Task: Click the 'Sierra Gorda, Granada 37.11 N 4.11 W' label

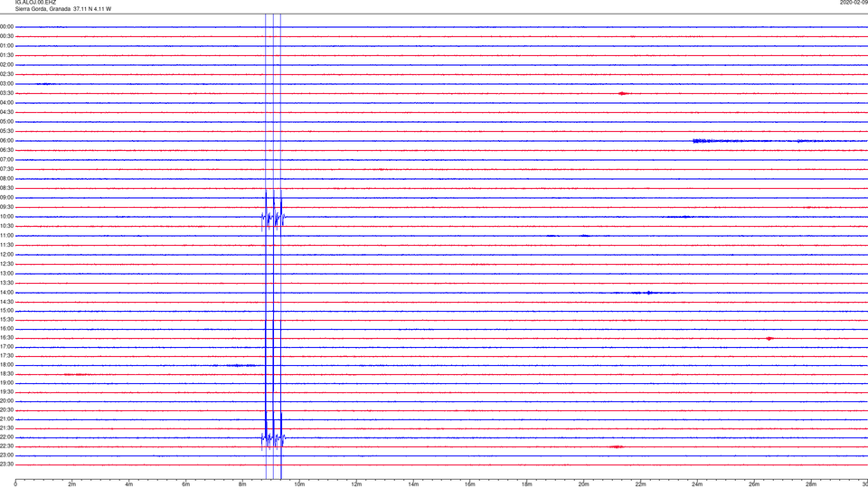Action: pyautogui.click(x=63, y=9)
